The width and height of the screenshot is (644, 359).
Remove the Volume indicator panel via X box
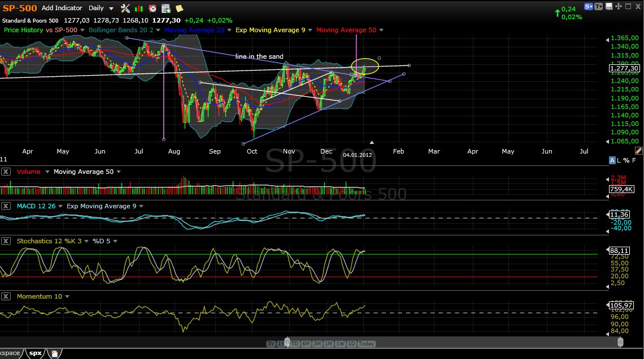pos(6,172)
